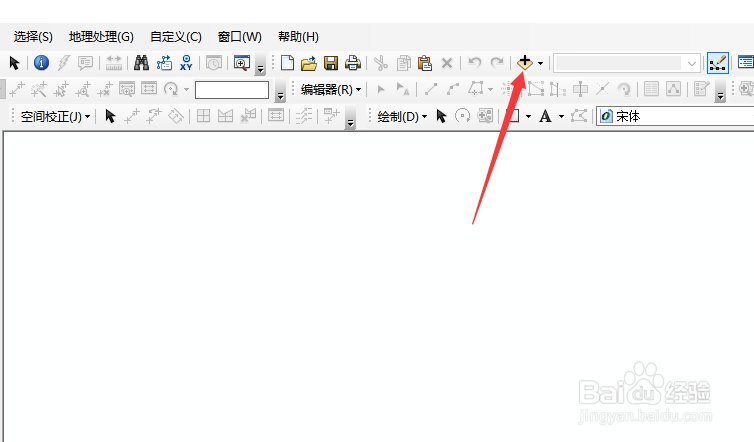The image size is (754, 442).
Task: Click the Delete X icon
Action: click(447, 63)
